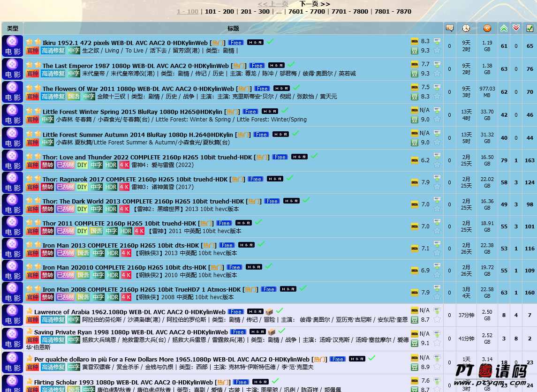Open The Last Emperor 1987 torrent title
Screen dimensions: 537x392
click(x=136, y=66)
